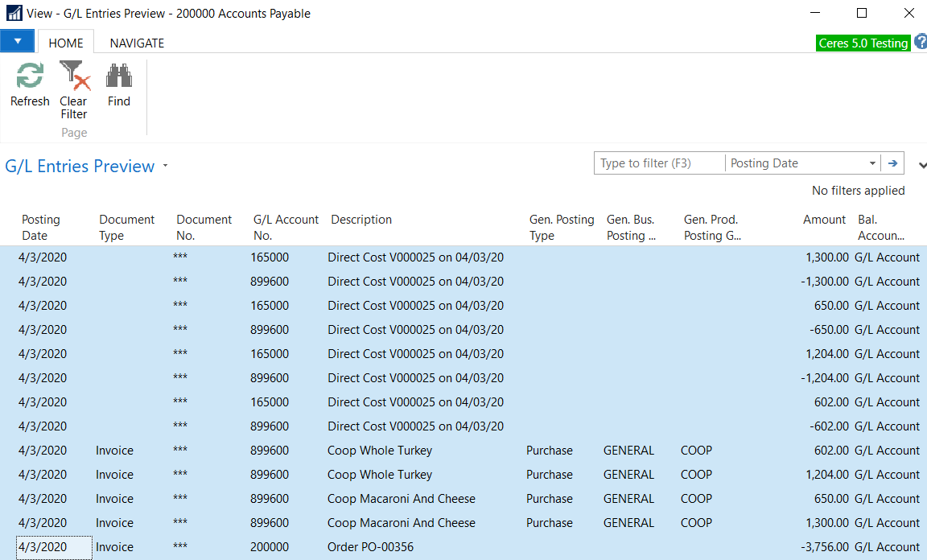Click the app icon in title bar
This screenshot has height=560, width=927.
pyautogui.click(x=14, y=14)
